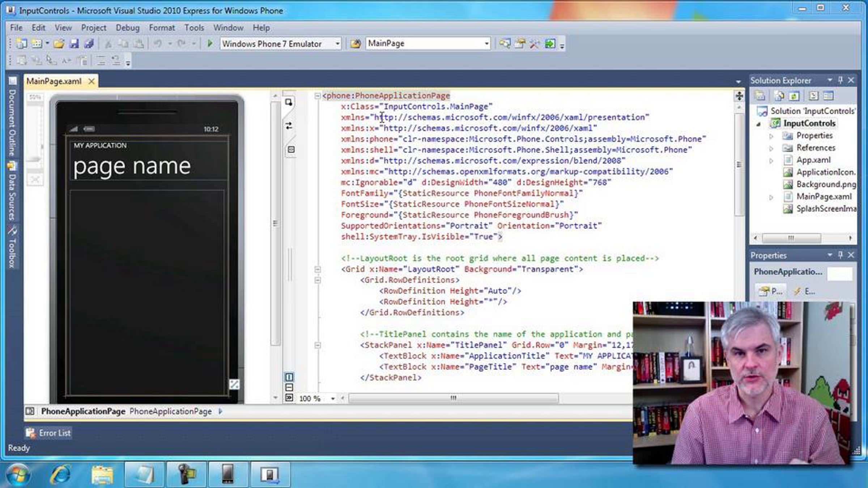Viewport: 868px width, 488px height.
Task: Click View Code icon in Solution Explorer
Action: [x=813, y=96]
